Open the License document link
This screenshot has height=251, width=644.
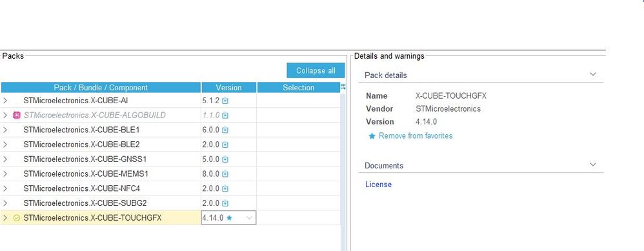[378, 185]
